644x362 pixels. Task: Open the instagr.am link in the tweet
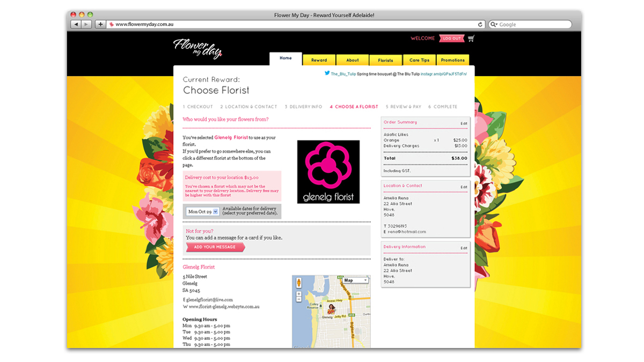click(444, 73)
